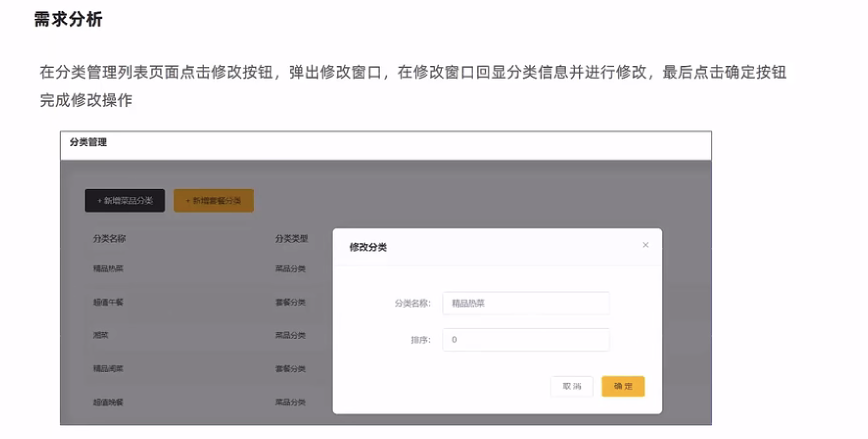868x439 pixels.
Task: Click the 修改分类 dialog title
Action: click(x=368, y=247)
